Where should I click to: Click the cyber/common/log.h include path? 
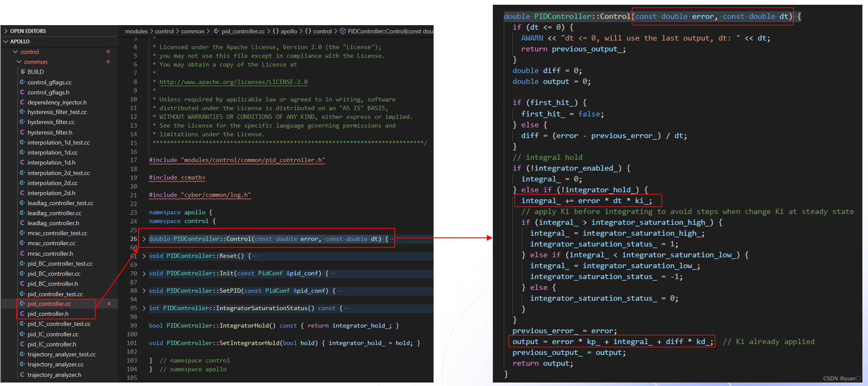pos(216,195)
